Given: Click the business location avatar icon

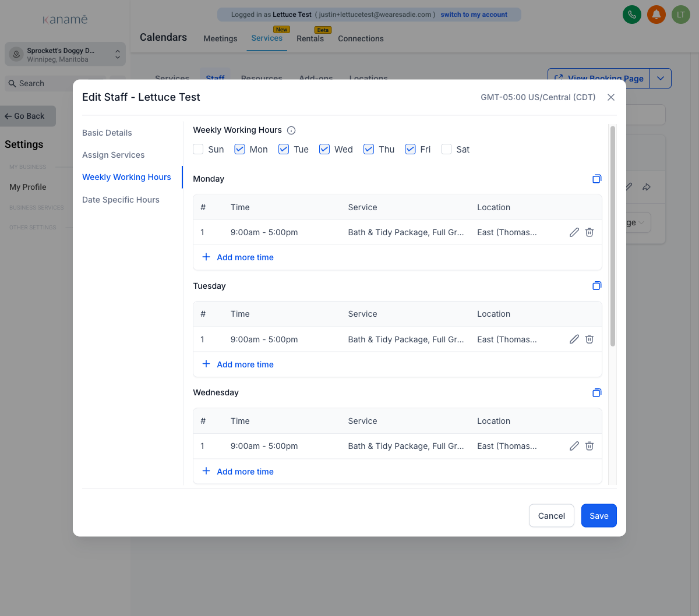Looking at the screenshot, I should click(x=16, y=54).
